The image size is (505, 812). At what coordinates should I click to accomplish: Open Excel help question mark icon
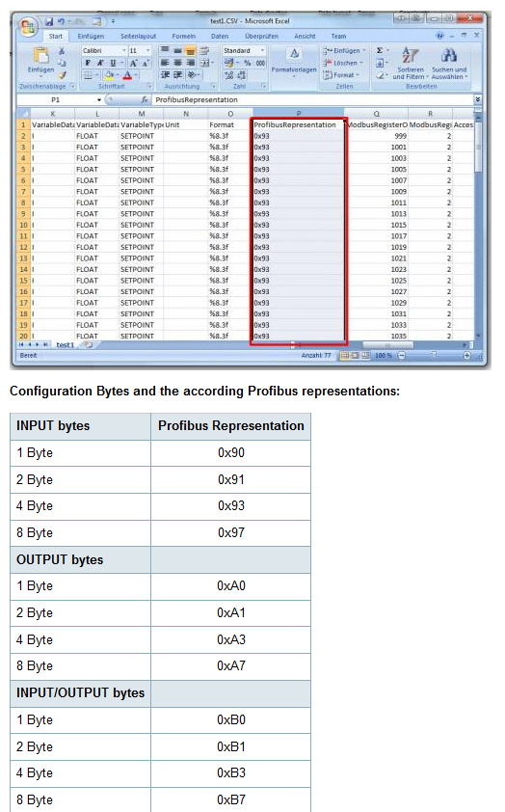point(439,36)
